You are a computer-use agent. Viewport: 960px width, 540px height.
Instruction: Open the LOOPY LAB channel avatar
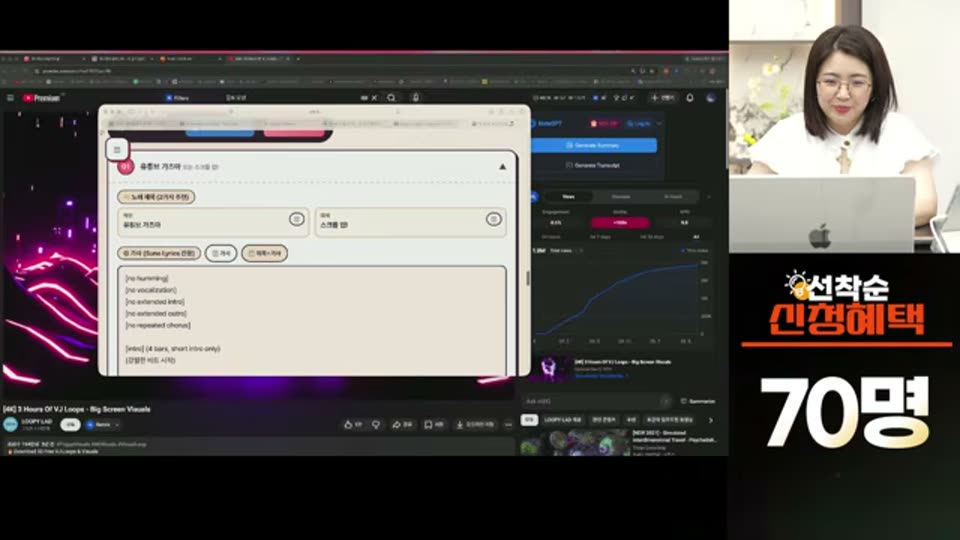(10, 424)
